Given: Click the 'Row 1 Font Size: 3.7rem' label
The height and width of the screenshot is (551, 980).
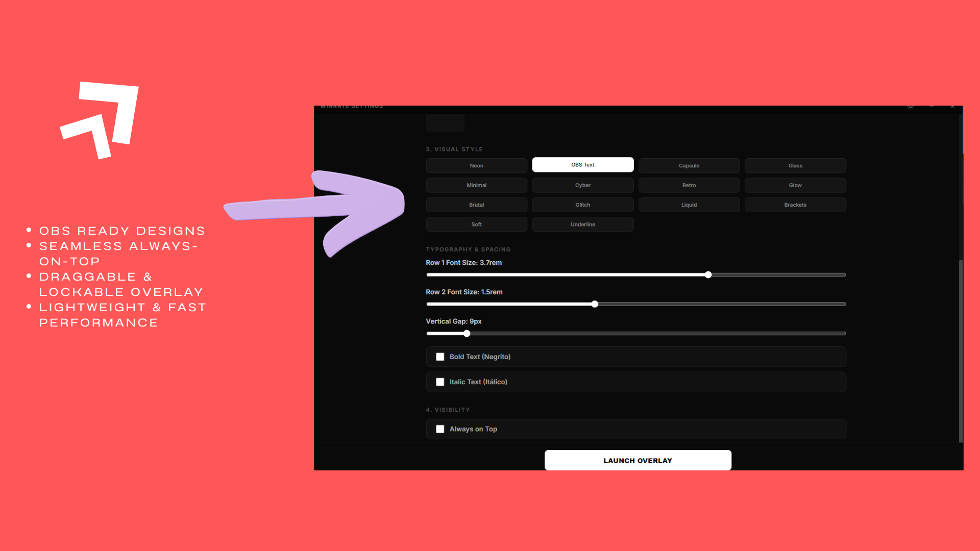Looking at the screenshot, I should (463, 263).
